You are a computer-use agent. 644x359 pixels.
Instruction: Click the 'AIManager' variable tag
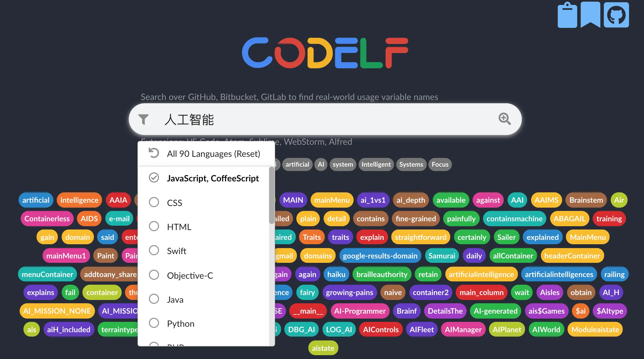pos(463,329)
